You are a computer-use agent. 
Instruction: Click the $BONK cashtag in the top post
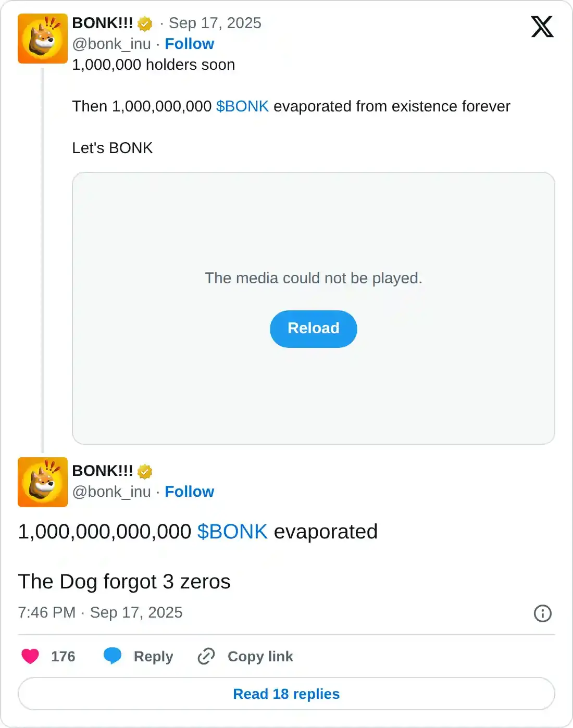pyautogui.click(x=242, y=106)
